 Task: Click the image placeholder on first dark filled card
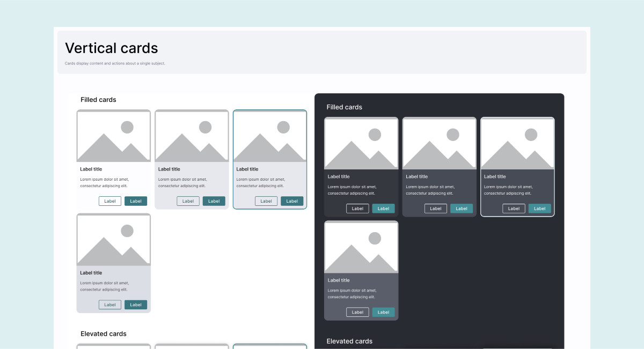coord(361,143)
